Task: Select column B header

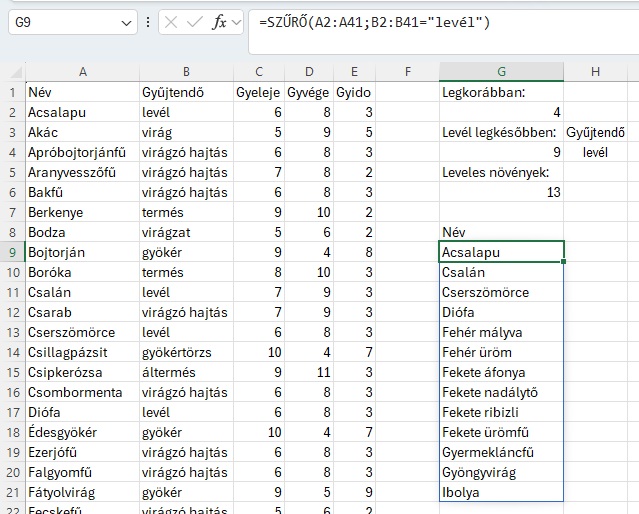Action: point(185,72)
